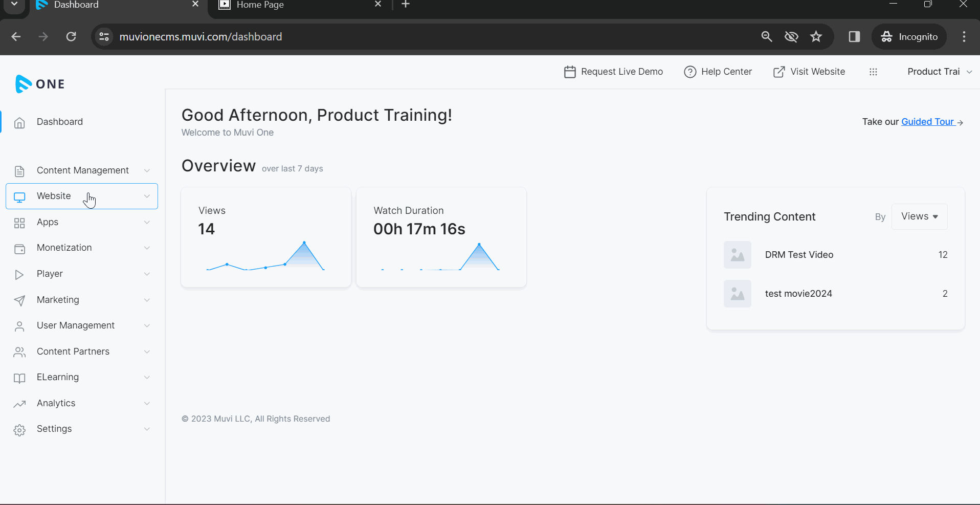Expand the Monetization menu chevron
The height and width of the screenshot is (505, 980).
[x=147, y=248]
